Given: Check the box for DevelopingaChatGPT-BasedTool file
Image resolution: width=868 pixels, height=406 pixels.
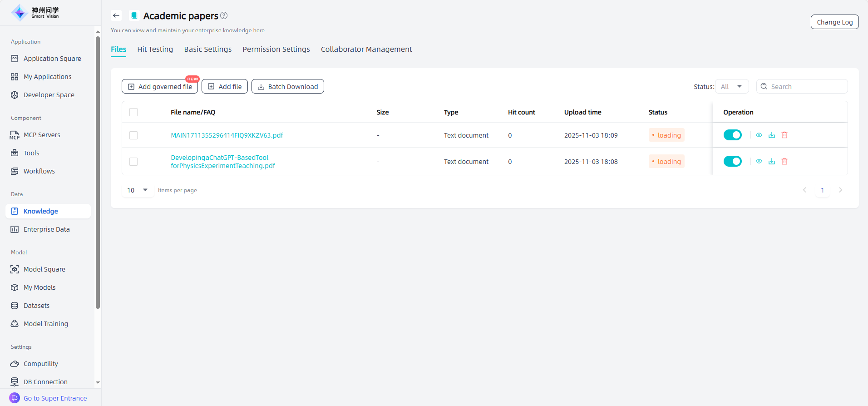Looking at the screenshot, I should pyautogui.click(x=133, y=162).
